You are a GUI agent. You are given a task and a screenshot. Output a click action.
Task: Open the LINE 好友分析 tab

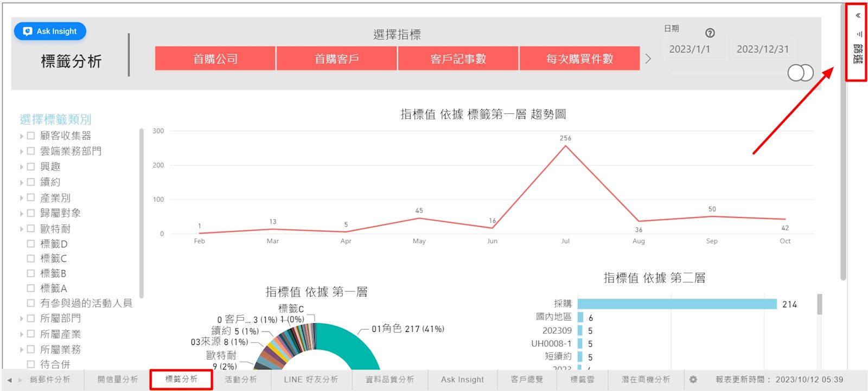[311, 380]
